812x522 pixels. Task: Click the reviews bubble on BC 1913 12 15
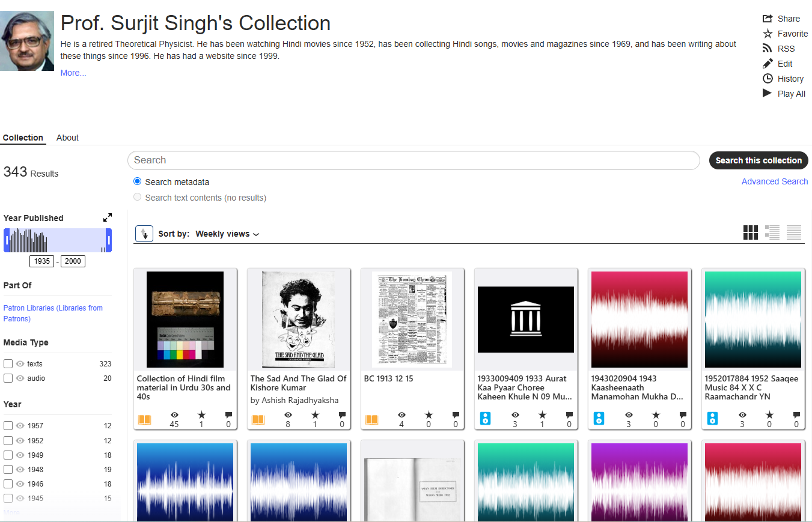tap(456, 415)
